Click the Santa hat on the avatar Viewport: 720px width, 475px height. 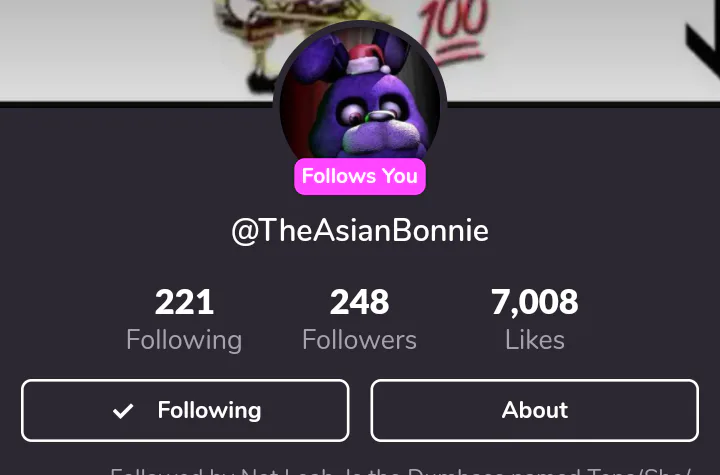[x=369, y=61]
